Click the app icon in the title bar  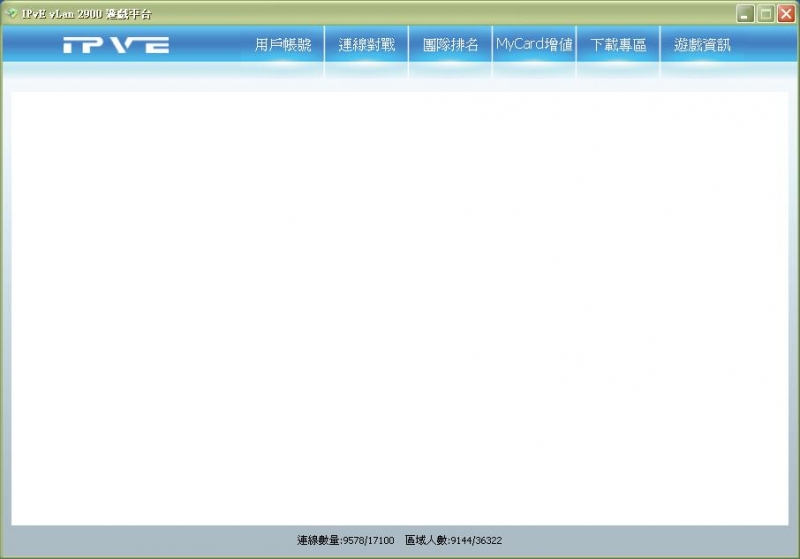(11, 13)
